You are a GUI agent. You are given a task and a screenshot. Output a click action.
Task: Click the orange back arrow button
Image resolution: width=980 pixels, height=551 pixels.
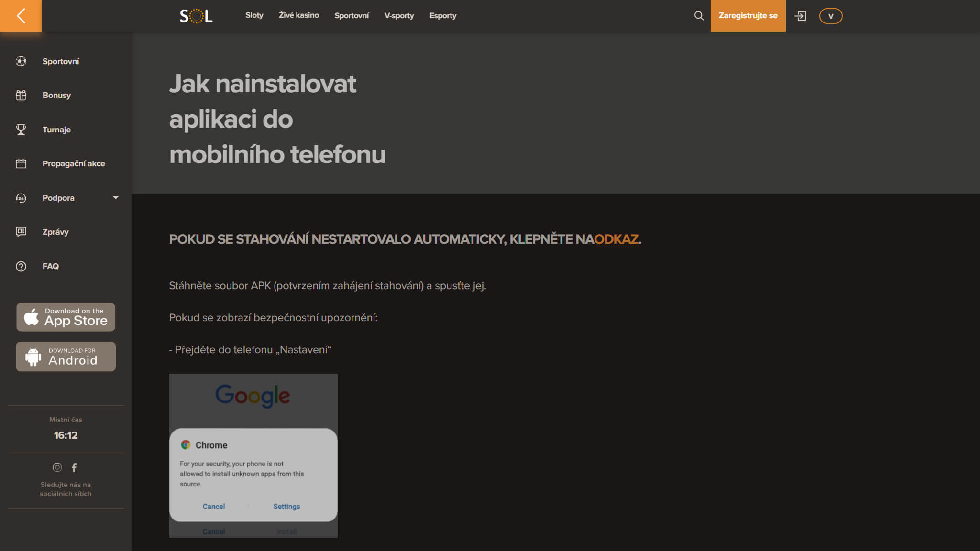21,16
